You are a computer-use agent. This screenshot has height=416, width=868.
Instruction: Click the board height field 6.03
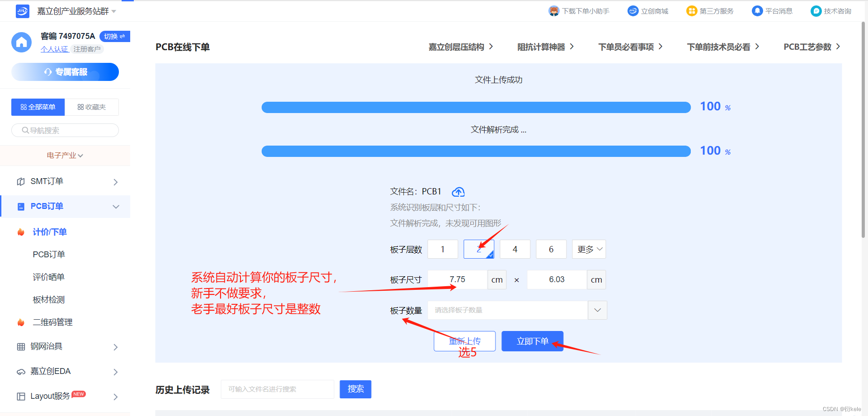click(557, 279)
